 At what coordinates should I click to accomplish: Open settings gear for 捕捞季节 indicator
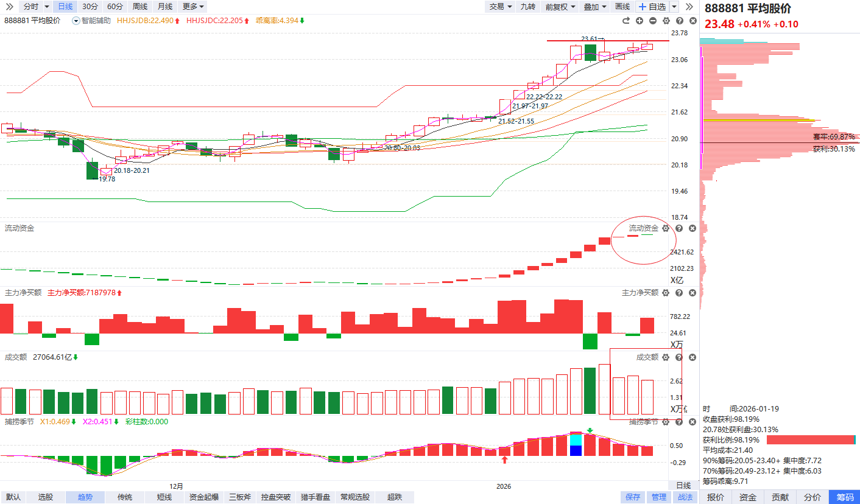click(666, 422)
